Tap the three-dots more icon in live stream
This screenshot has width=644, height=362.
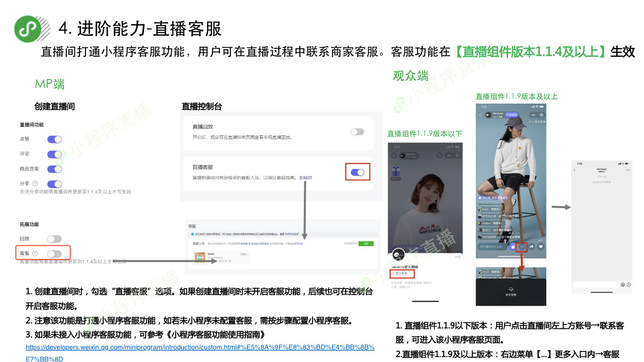click(522, 247)
